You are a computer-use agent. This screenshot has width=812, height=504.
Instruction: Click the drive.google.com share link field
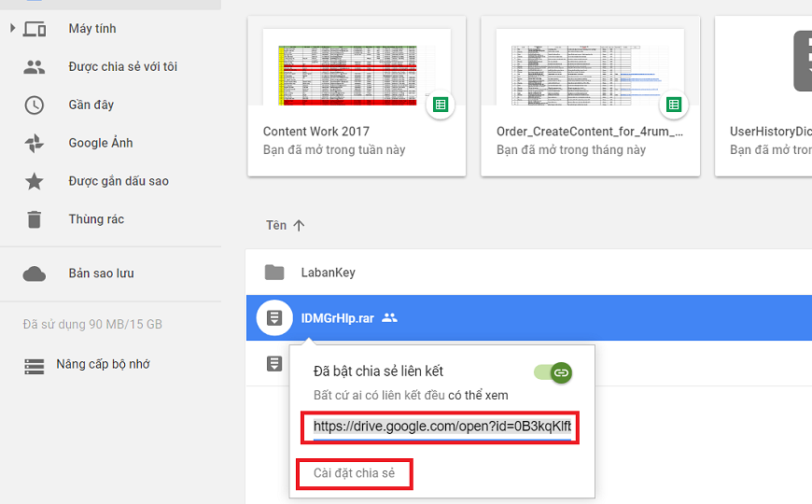point(442,427)
